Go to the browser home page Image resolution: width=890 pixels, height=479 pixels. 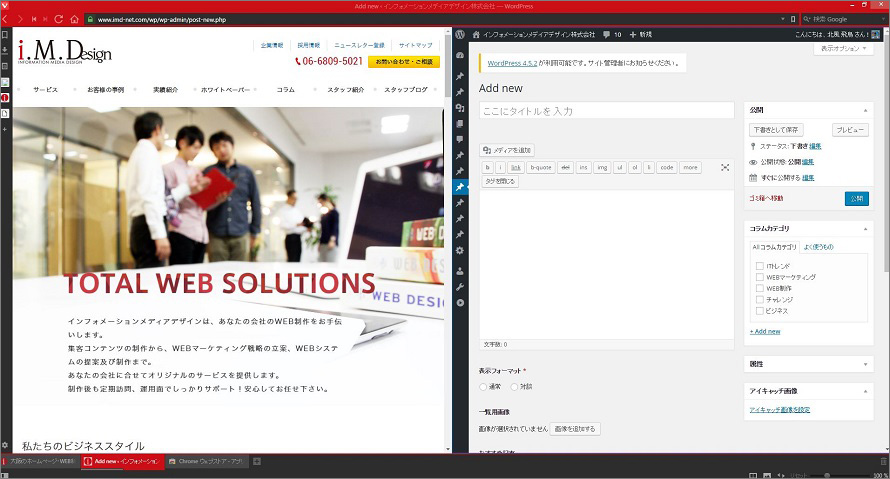click(x=74, y=19)
